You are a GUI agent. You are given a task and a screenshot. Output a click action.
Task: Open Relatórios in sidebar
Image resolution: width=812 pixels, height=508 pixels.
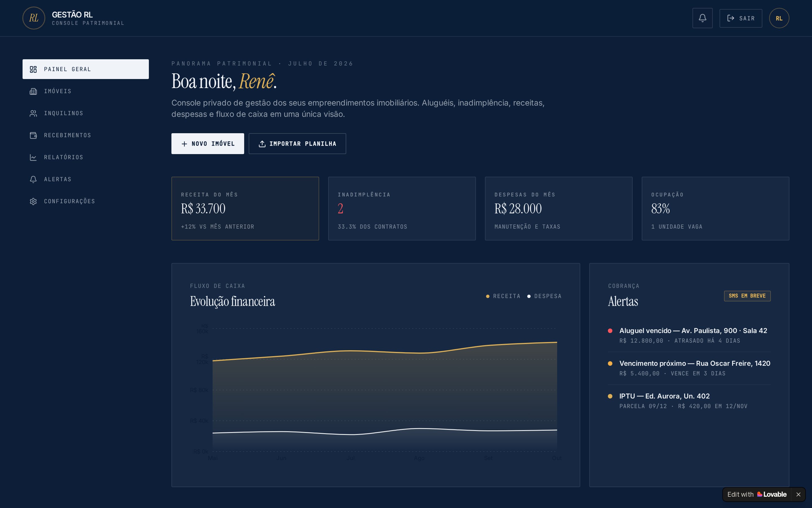click(85, 157)
